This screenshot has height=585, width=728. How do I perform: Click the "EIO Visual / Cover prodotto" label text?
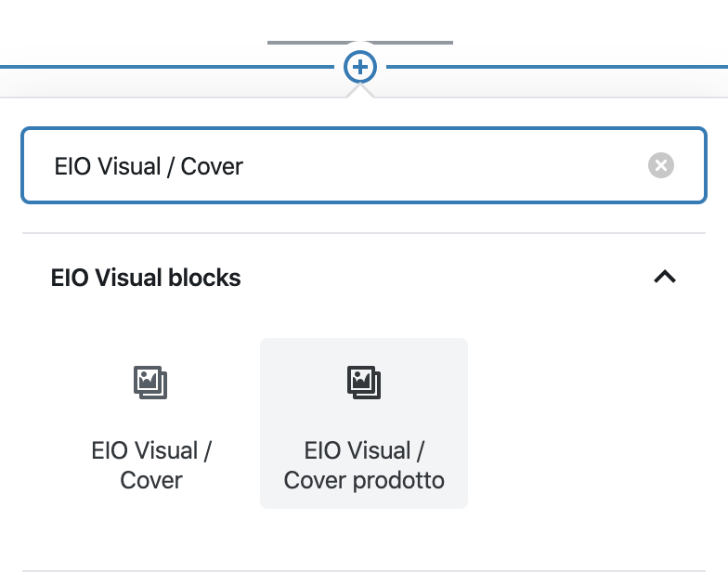[364, 465]
